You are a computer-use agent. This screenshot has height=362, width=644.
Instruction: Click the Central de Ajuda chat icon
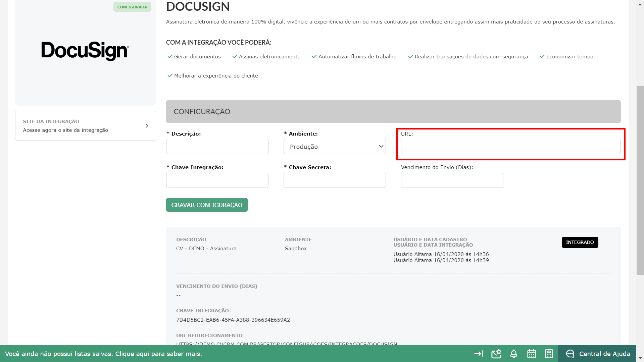(570, 354)
